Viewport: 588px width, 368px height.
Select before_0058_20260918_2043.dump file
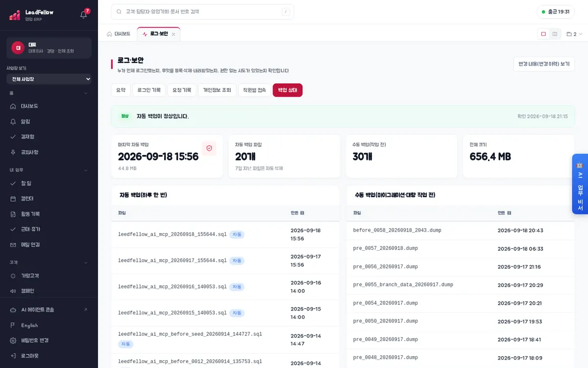click(397, 230)
